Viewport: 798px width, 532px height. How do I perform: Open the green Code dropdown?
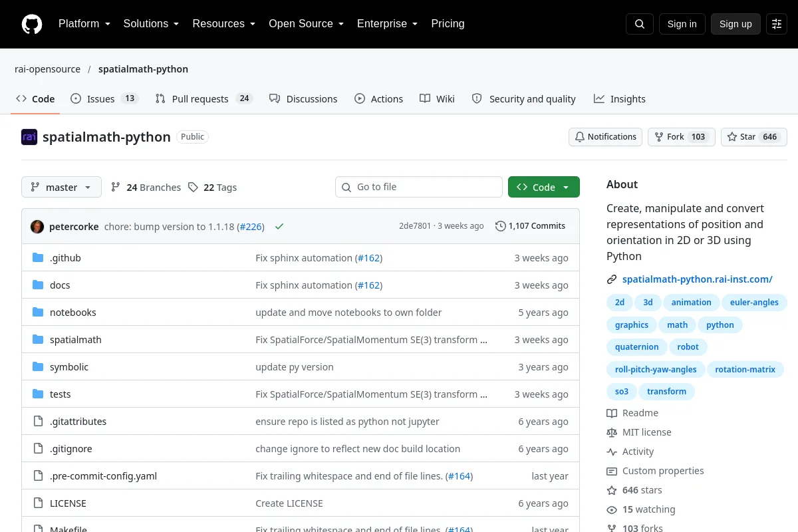(544, 188)
